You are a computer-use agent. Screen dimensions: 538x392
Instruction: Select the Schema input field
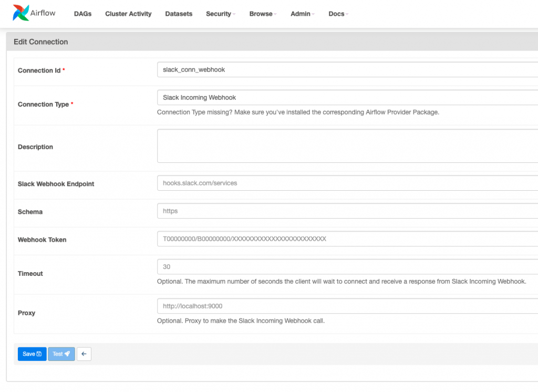(x=347, y=211)
